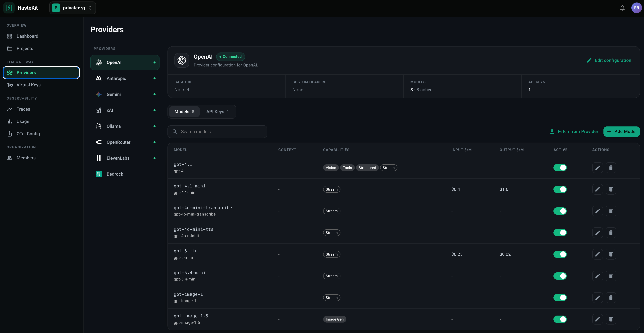Select the Anthropic provider
The width and height of the screenshot is (644, 333).
[x=125, y=78]
